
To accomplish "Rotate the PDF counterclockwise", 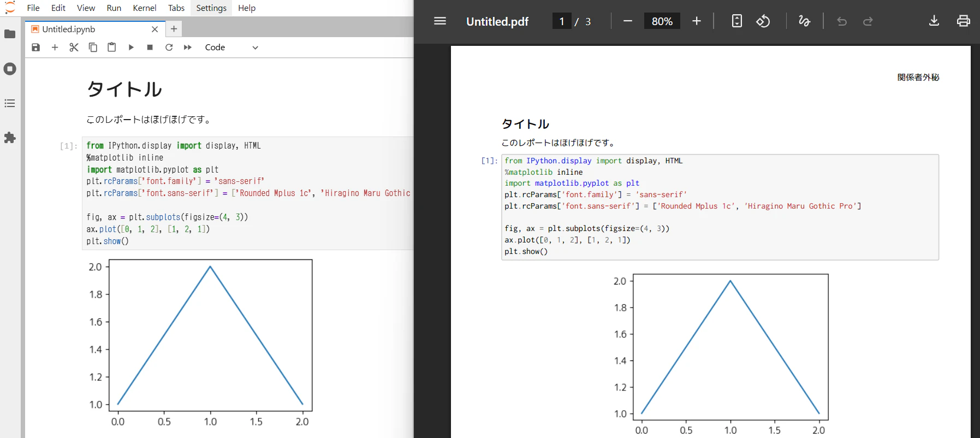I will tap(763, 21).
